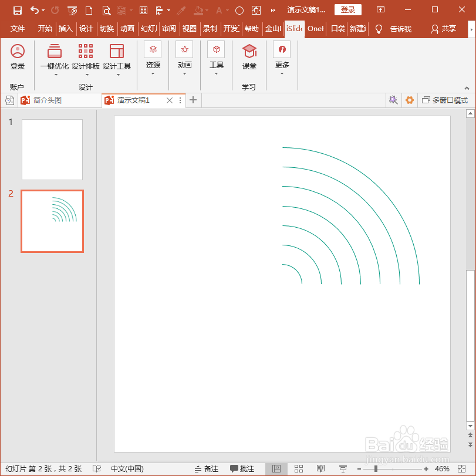Screen dimensions: 476x476
Task: Click the Undo arrow icon
Action: [x=34, y=11]
